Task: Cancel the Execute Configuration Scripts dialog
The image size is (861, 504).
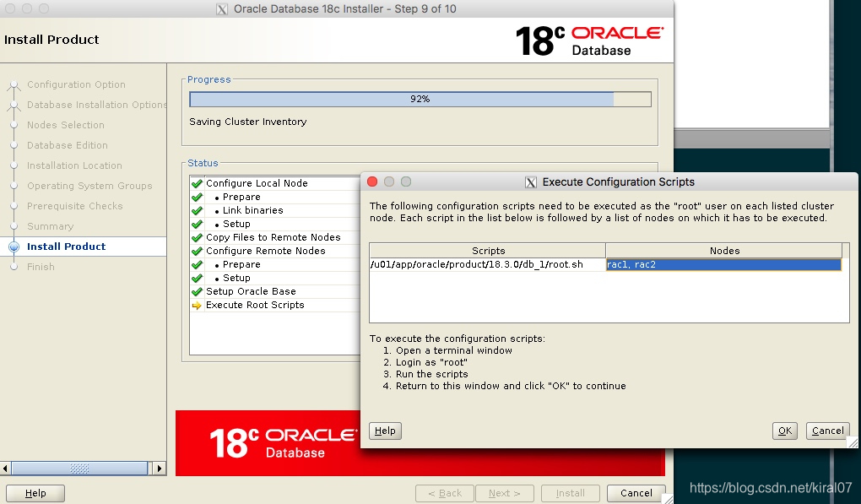Action: pos(827,431)
